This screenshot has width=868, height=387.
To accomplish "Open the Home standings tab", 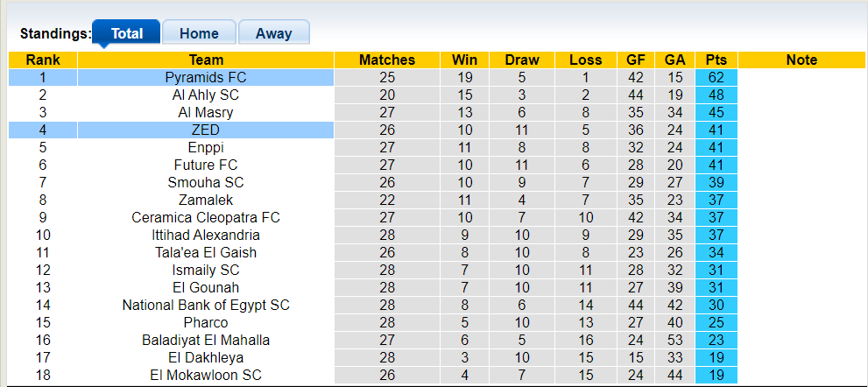I will pos(199,33).
